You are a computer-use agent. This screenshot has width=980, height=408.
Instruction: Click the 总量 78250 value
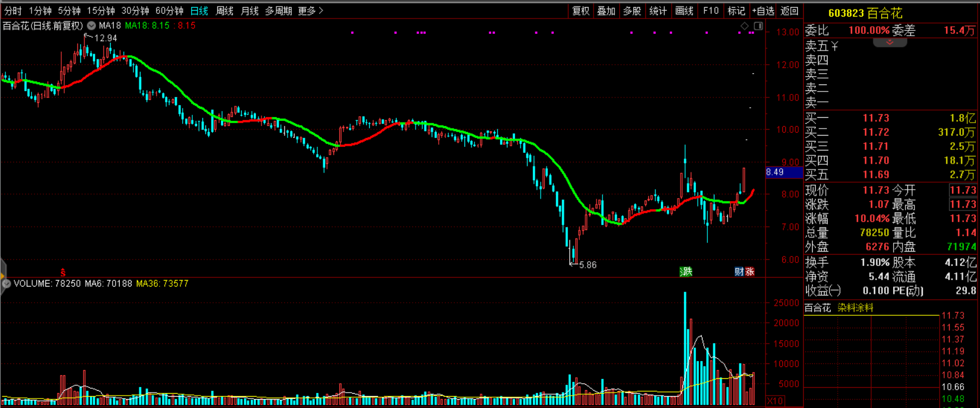pos(874,233)
